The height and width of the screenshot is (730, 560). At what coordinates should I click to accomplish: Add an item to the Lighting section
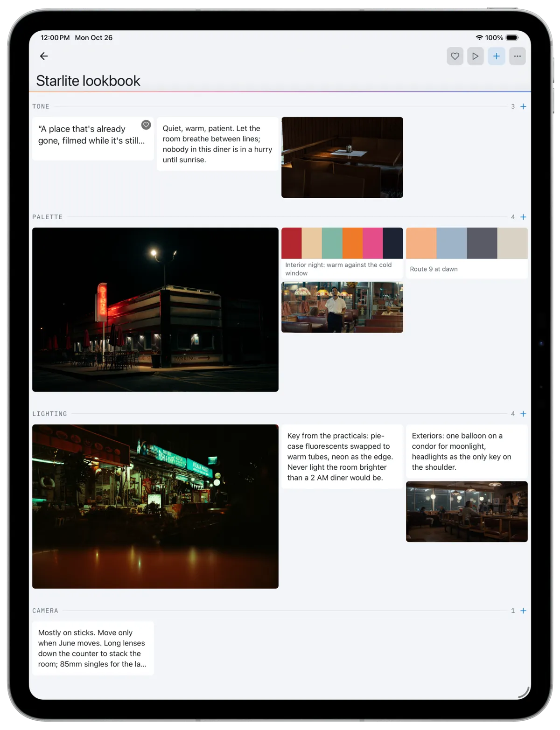tap(524, 414)
